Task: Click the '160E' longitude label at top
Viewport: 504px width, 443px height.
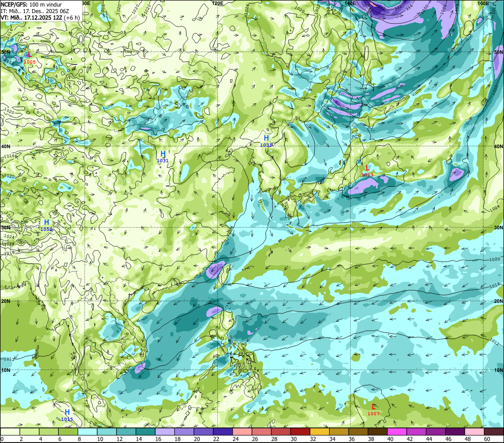Action: pos(483,3)
